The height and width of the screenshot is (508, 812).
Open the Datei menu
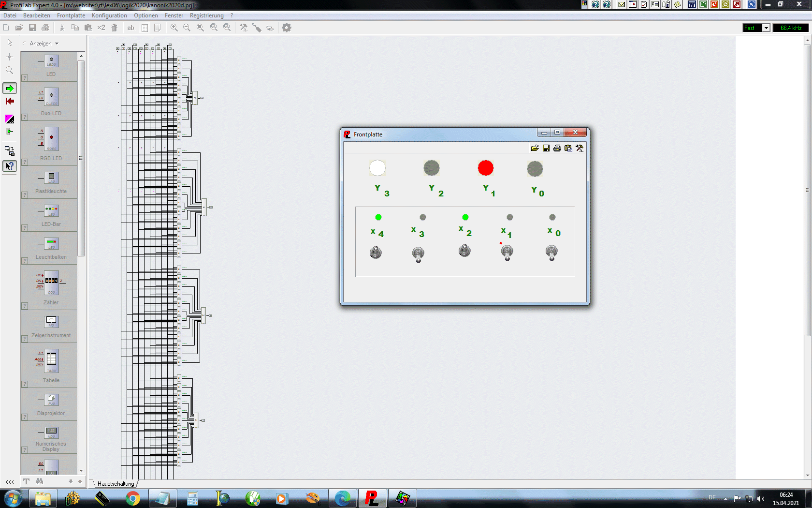click(x=10, y=15)
